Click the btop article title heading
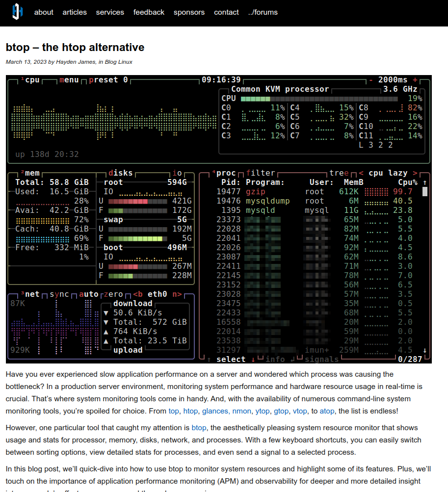Image resolution: width=448 pixels, height=492 pixels. [75, 48]
